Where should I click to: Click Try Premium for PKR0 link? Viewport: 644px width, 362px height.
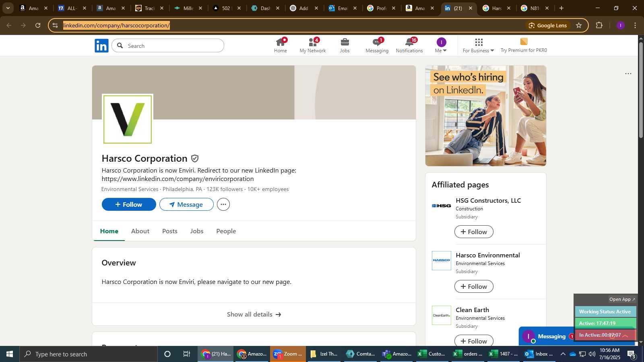tap(524, 45)
